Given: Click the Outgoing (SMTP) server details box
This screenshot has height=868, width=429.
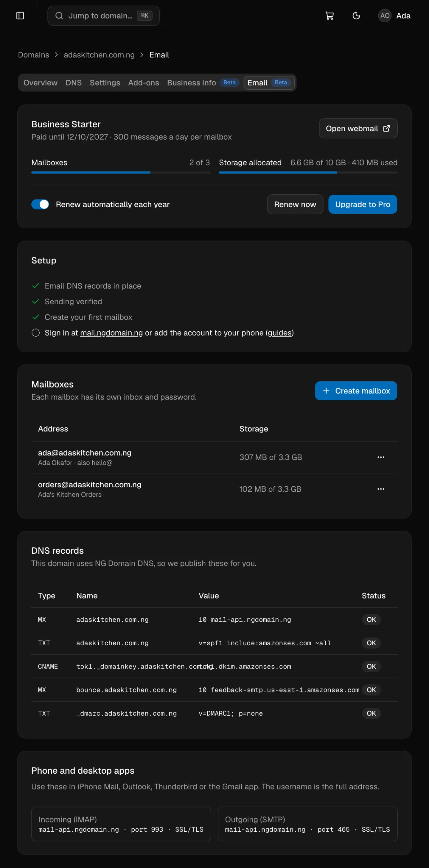Looking at the screenshot, I should point(307,824).
